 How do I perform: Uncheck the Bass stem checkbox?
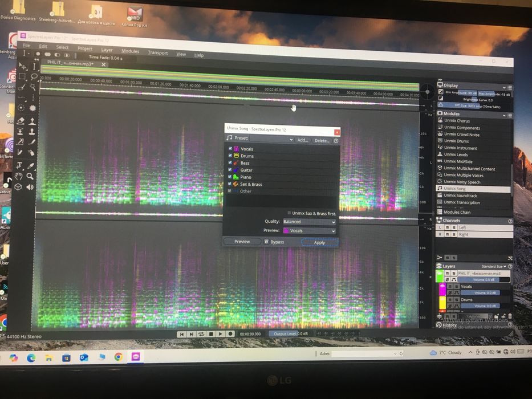[230, 162]
